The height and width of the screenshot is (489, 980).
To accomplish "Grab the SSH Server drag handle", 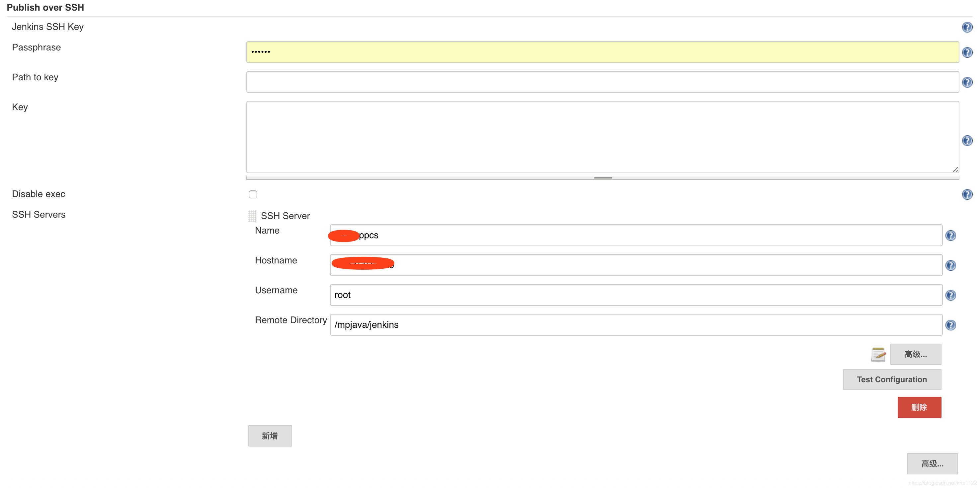I will pos(252,216).
